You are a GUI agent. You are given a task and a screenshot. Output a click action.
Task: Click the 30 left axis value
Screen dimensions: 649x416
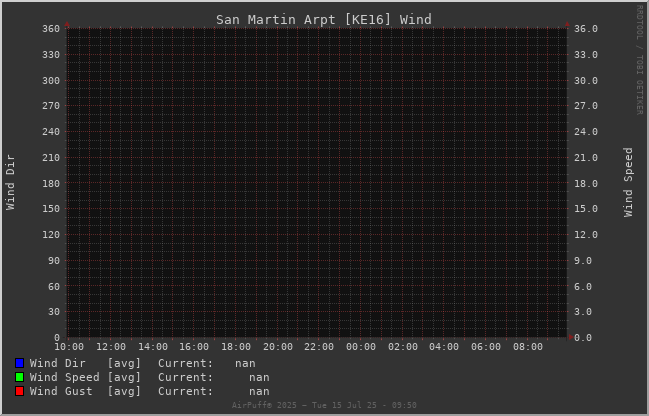(x=54, y=312)
